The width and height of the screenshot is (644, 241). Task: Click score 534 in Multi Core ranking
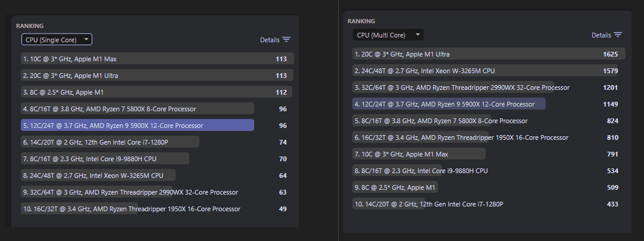click(612, 171)
